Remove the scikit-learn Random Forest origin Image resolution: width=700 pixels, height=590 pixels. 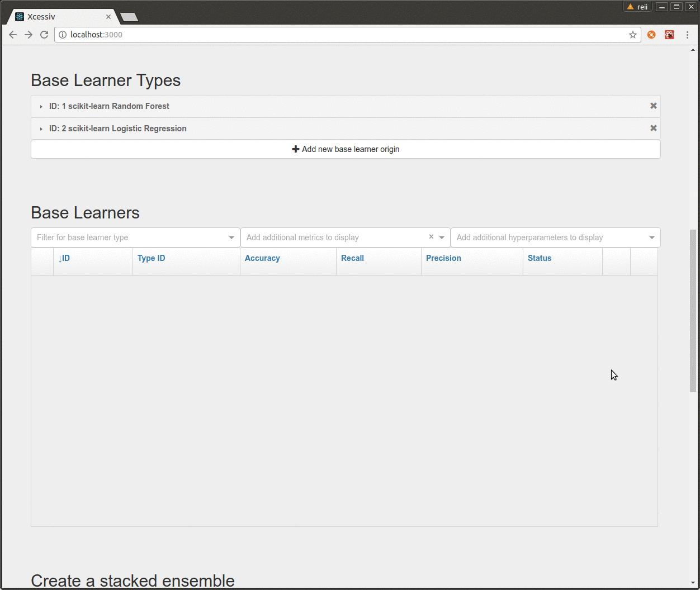click(653, 105)
